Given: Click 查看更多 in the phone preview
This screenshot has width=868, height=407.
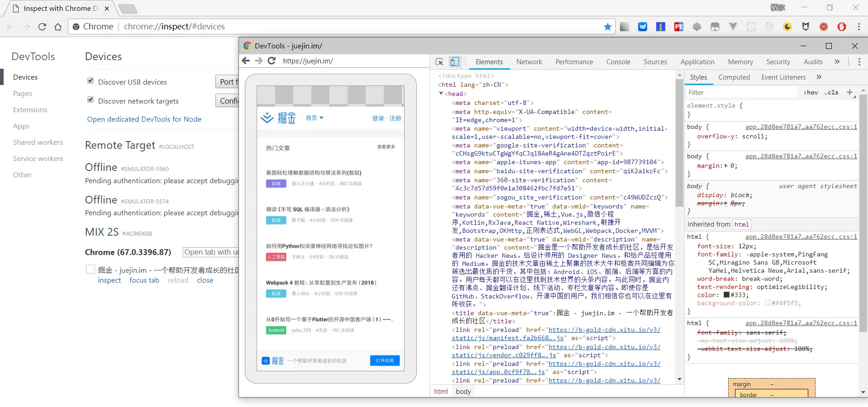Looking at the screenshot, I should tap(386, 147).
